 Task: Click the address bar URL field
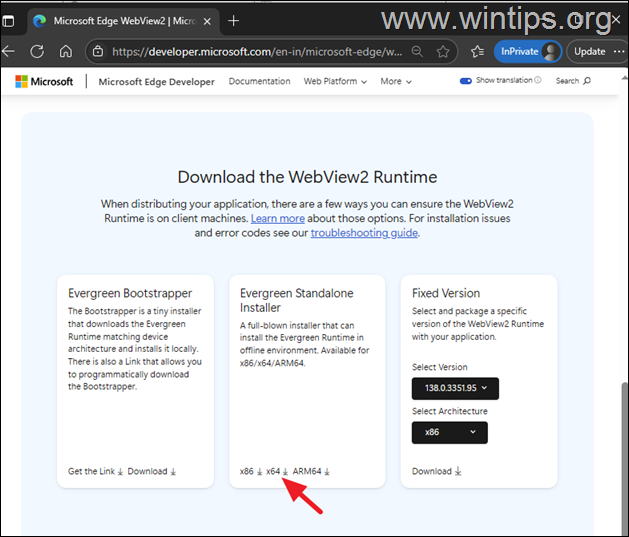[257, 52]
